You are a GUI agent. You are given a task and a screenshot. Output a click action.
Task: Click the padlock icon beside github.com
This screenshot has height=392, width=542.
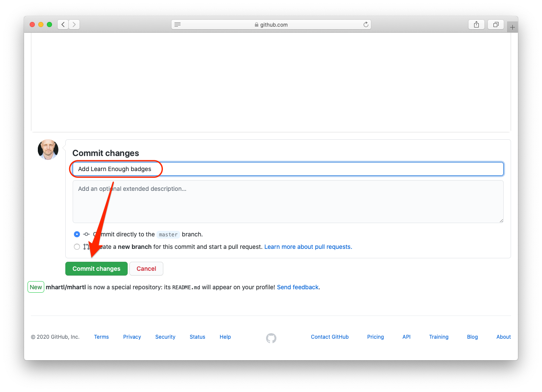pos(257,24)
